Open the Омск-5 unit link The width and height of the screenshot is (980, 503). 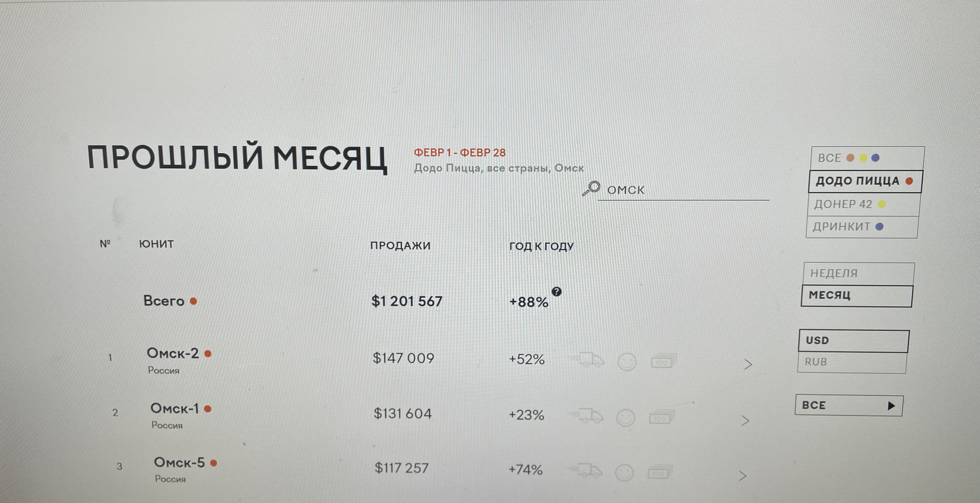click(179, 463)
